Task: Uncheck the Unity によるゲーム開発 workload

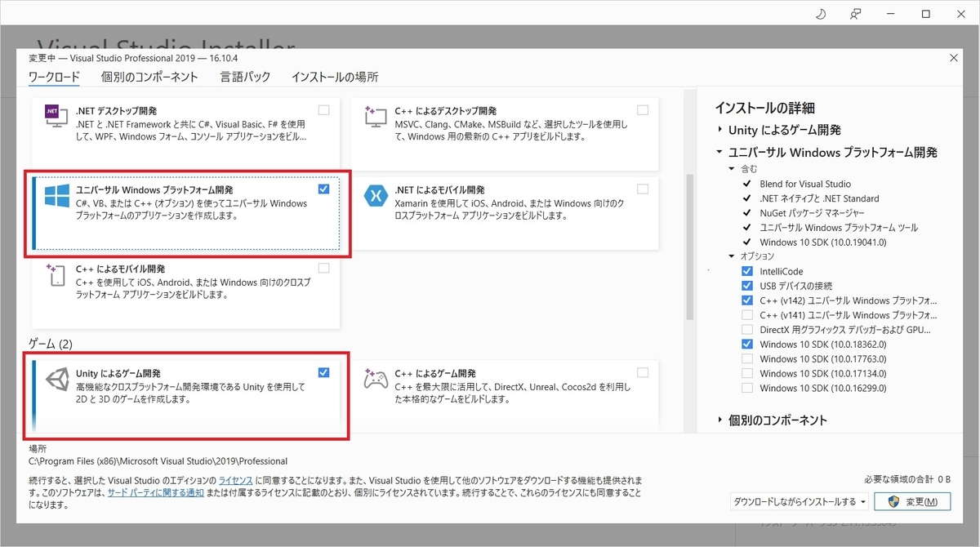Action: (x=324, y=372)
